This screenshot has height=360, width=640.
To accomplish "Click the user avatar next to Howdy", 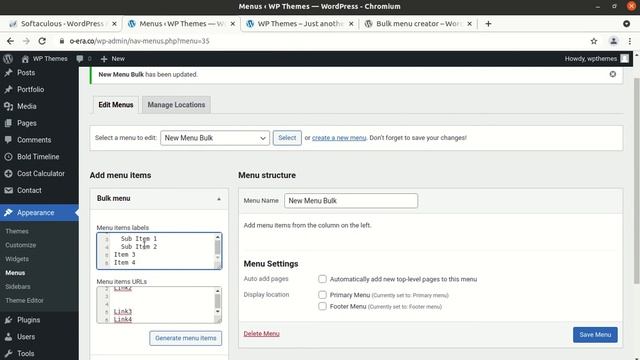I will (624, 59).
